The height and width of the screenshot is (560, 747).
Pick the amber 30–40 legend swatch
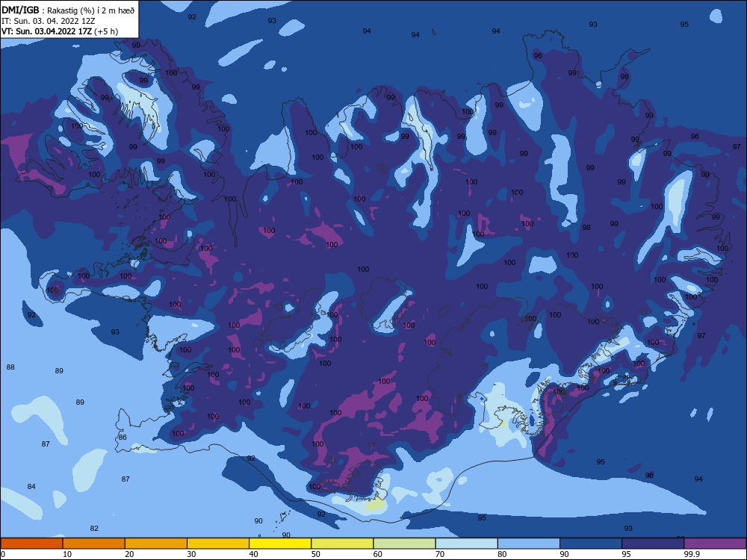218,544
